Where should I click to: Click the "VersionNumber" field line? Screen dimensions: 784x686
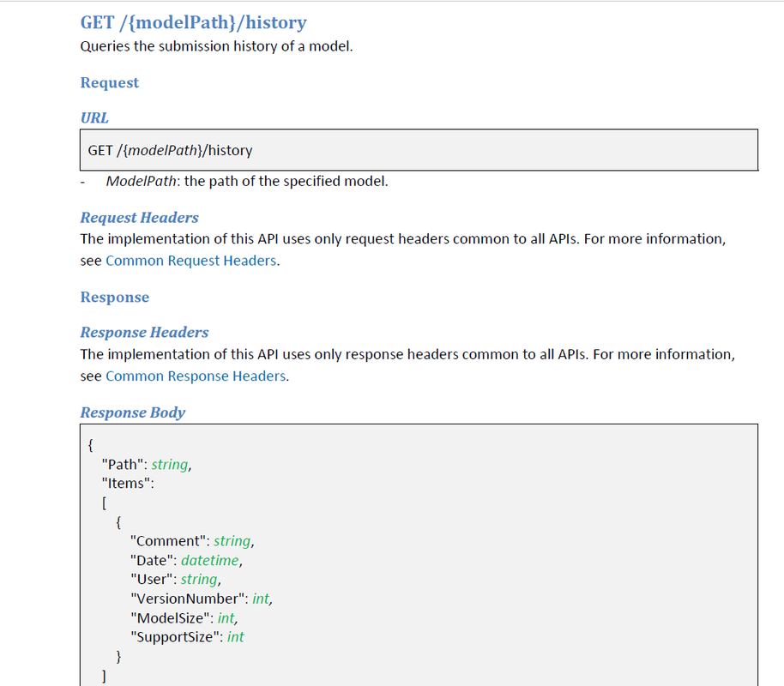[x=202, y=599]
